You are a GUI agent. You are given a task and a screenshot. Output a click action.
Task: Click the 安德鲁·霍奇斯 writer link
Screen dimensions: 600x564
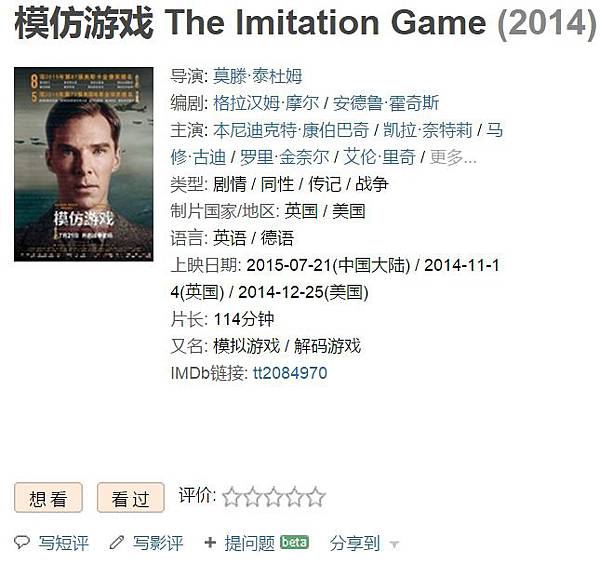(x=385, y=103)
